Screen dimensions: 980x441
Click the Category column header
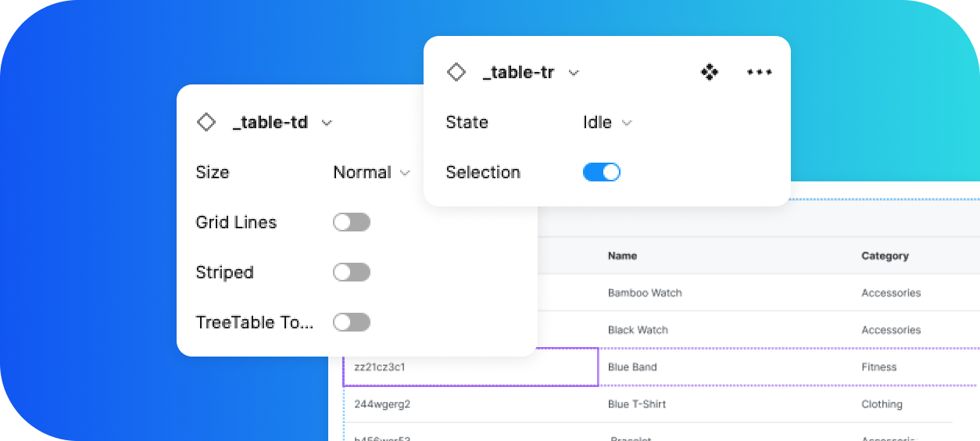(885, 256)
